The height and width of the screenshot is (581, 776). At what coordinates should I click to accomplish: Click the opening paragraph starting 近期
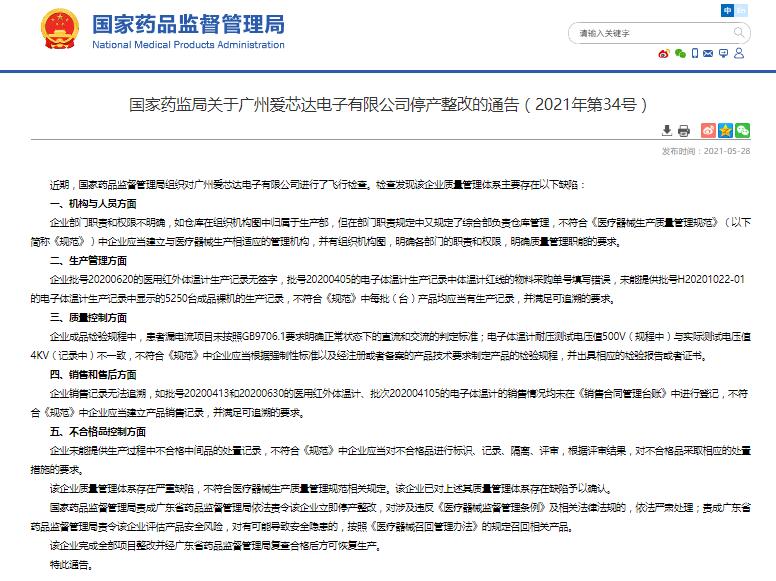pyautogui.click(x=318, y=185)
